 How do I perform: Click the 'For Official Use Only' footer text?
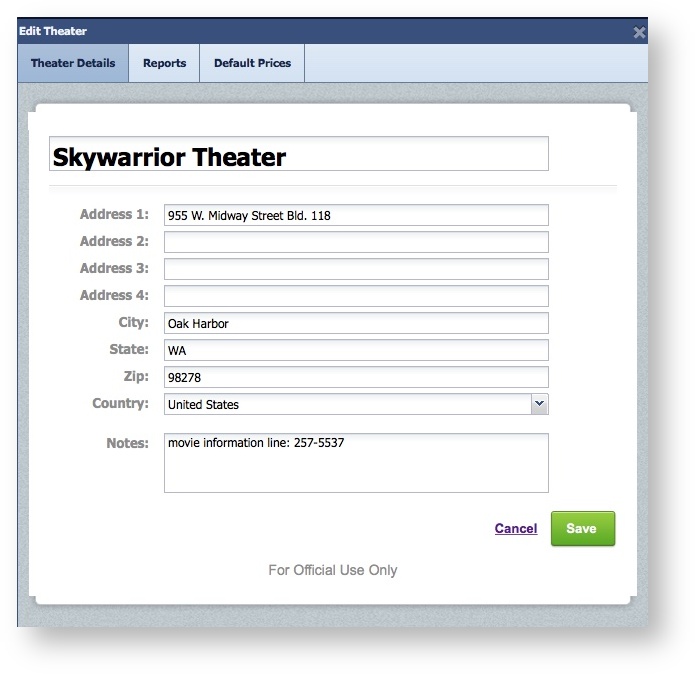[332, 570]
